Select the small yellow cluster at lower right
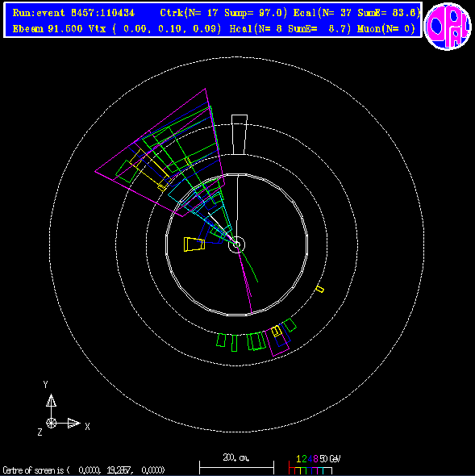 click(x=320, y=289)
